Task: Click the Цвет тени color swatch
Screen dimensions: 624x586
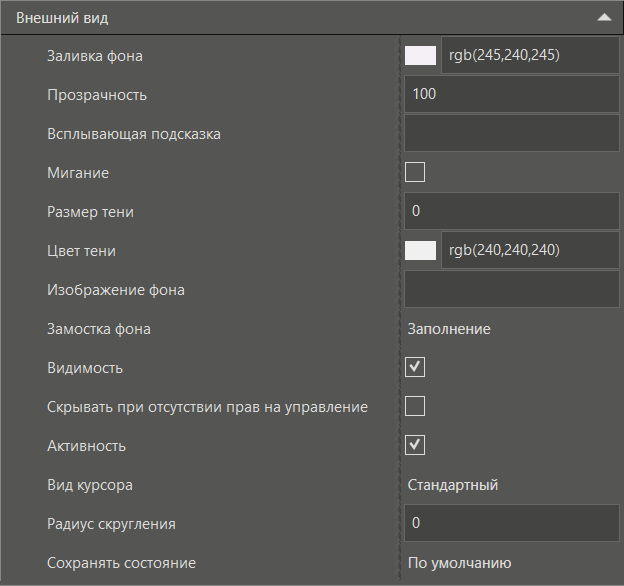Action: click(420, 251)
